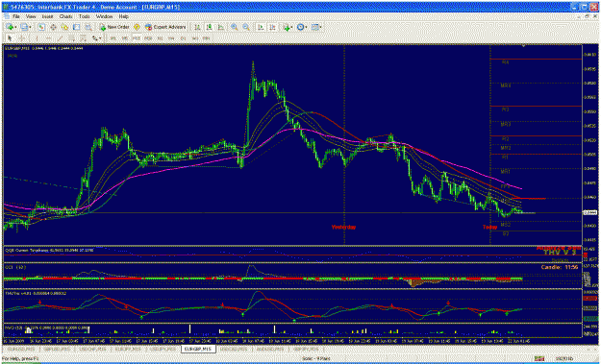This screenshot has width=601, height=364.
Task: Click the chart's price scale axis
Action: [x=590, y=145]
